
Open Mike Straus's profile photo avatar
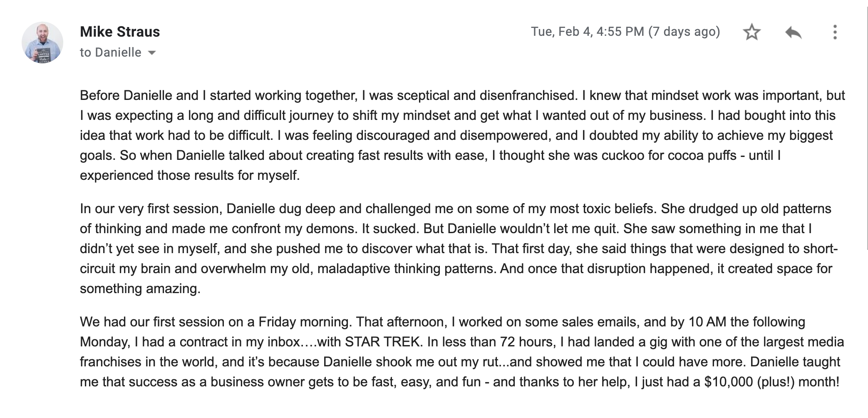(42, 42)
